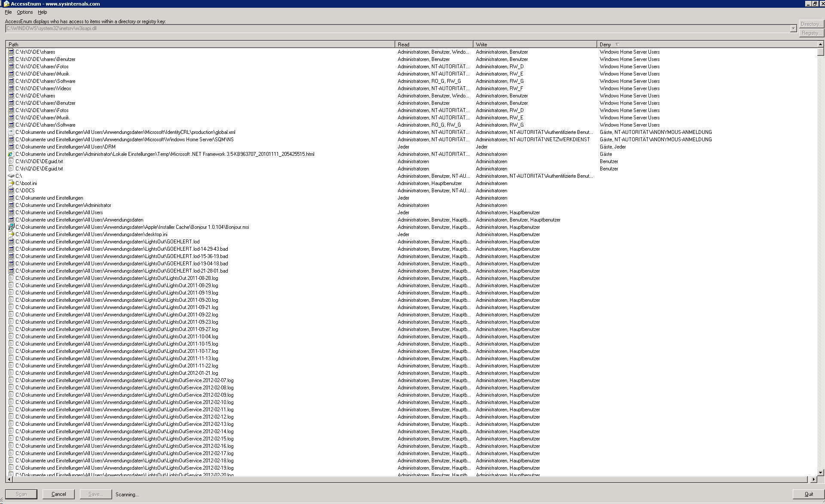Click the vertical scrollbar up arrow
Image resolution: width=825 pixels, height=504 pixels.
click(x=820, y=44)
